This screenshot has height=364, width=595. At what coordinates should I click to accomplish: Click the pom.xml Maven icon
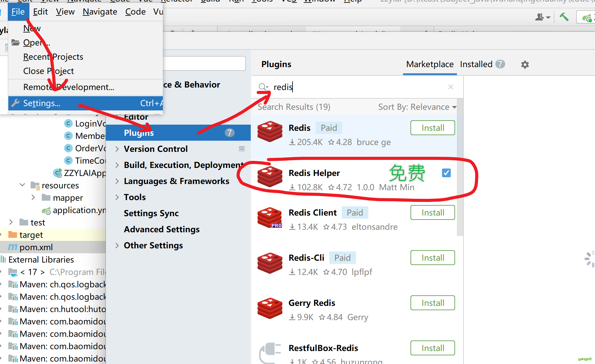point(13,247)
